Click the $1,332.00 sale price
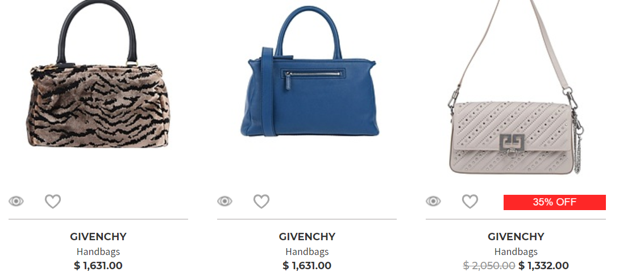 pos(543,266)
